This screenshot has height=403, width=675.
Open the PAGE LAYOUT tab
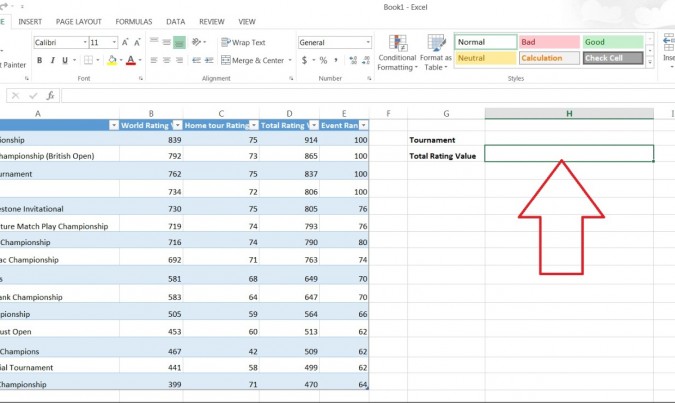[x=79, y=22]
